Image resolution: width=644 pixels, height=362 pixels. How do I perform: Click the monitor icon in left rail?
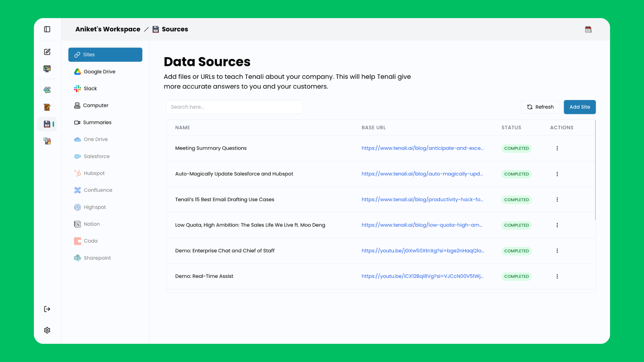pyautogui.click(x=47, y=69)
